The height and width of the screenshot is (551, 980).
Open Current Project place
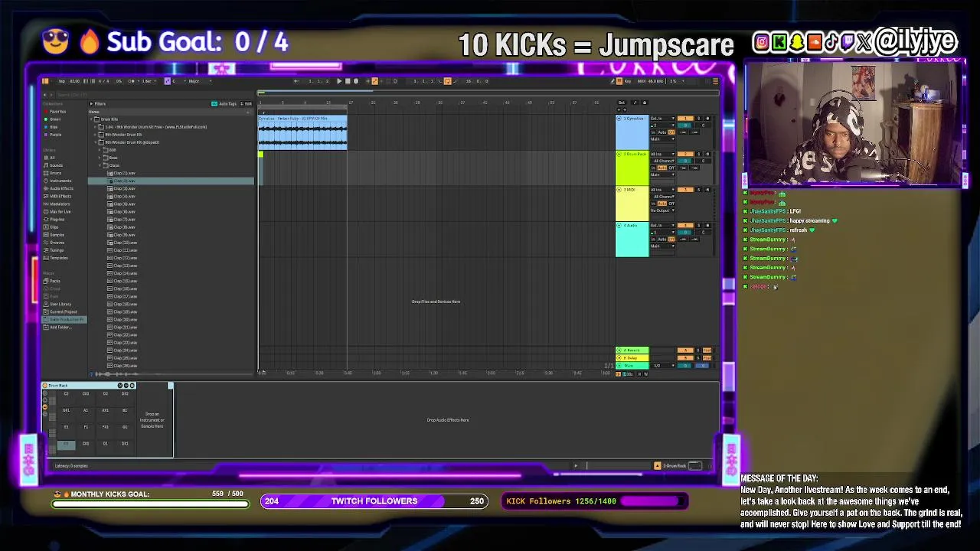[63, 311]
